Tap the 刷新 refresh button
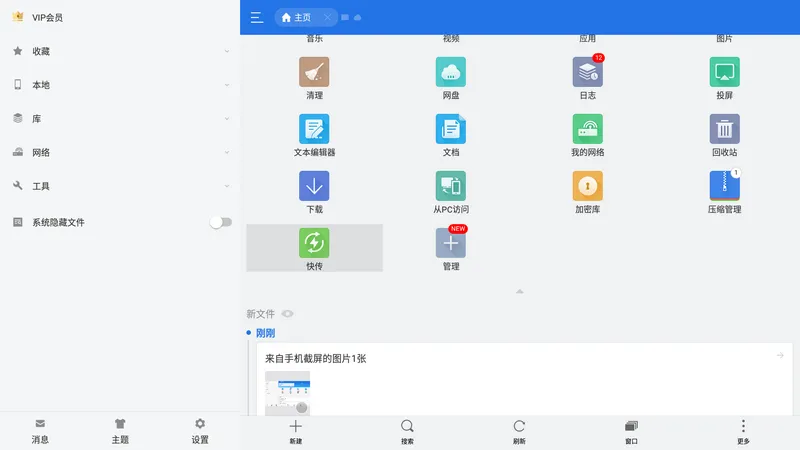800x450 pixels. click(x=519, y=432)
